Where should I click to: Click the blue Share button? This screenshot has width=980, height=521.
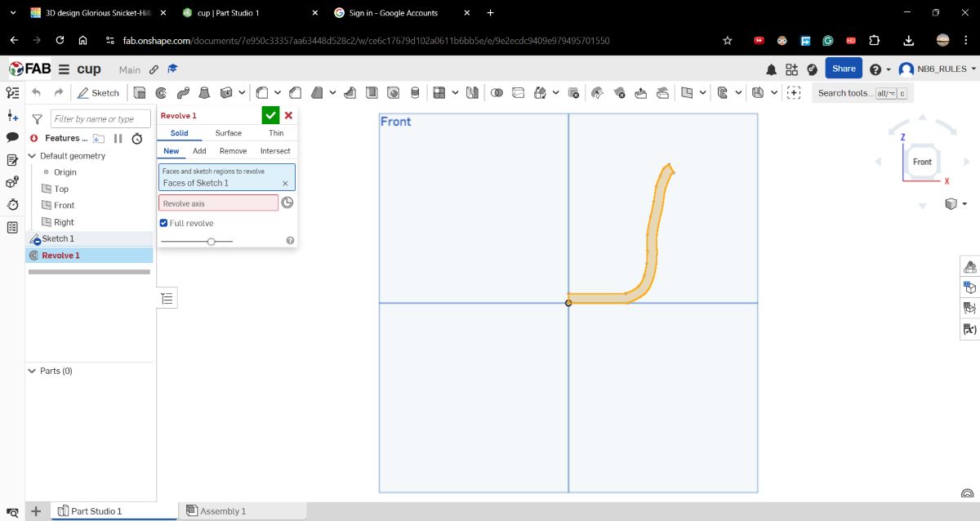click(x=844, y=69)
